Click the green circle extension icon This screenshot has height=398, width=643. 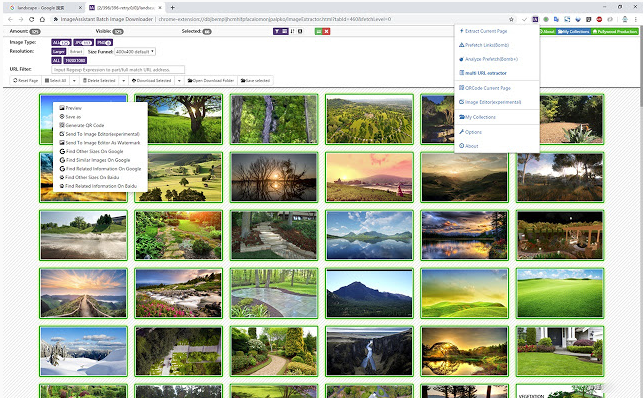546,19
